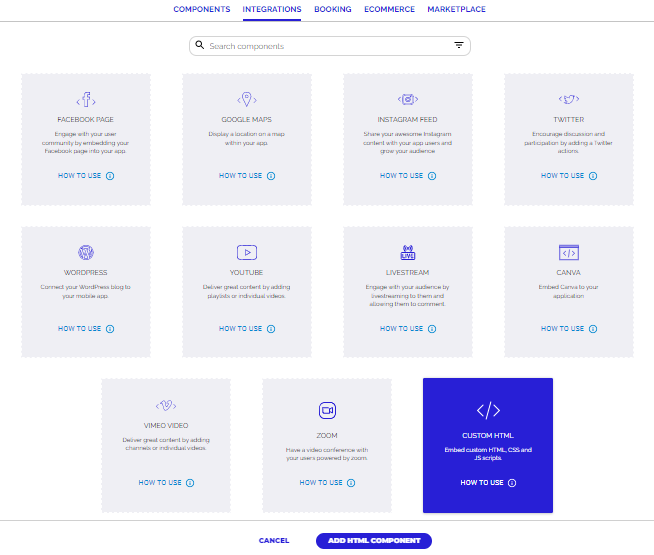
Task: Choose the Instagram Feed camera icon
Action: coord(408,99)
